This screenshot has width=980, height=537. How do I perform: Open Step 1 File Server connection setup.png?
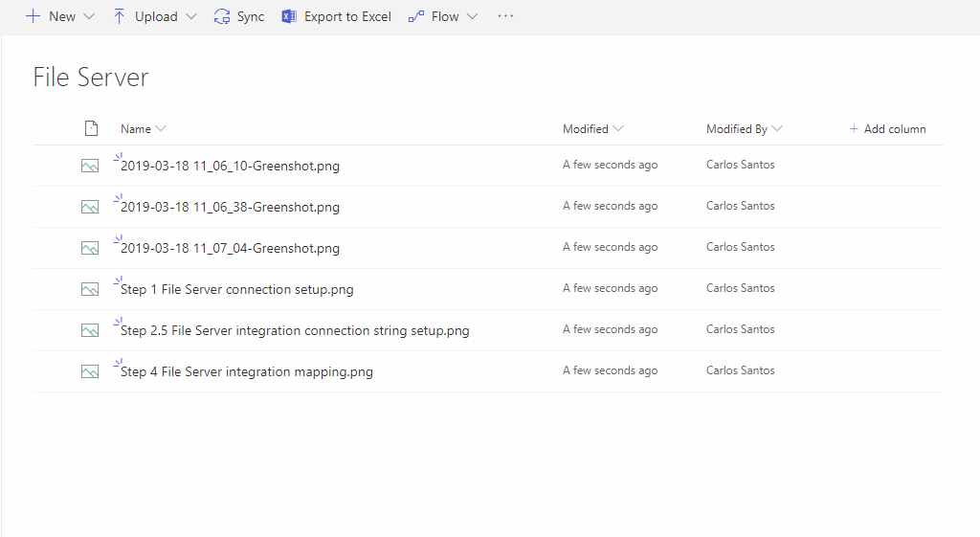(x=236, y=289)
